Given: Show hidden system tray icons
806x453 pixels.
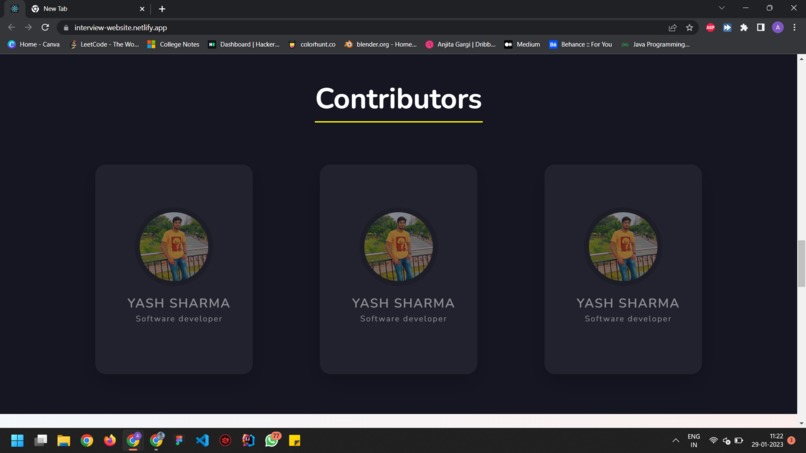Looking at the screenshot, I should (x=675, y=441).
